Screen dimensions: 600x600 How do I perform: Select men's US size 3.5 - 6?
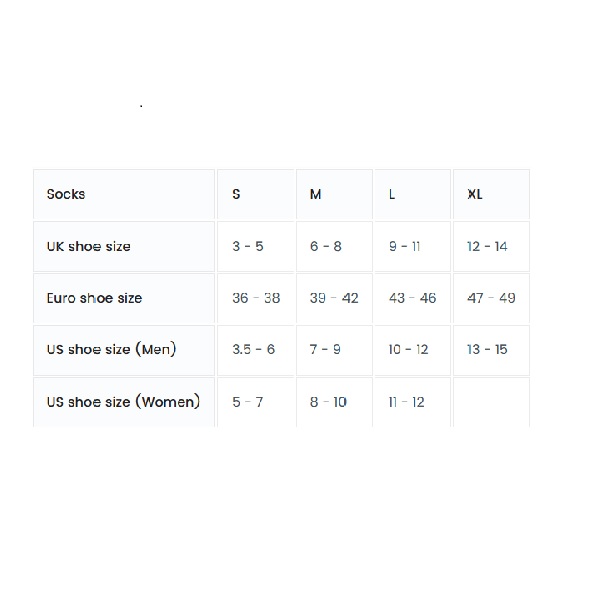pos(254,350)
